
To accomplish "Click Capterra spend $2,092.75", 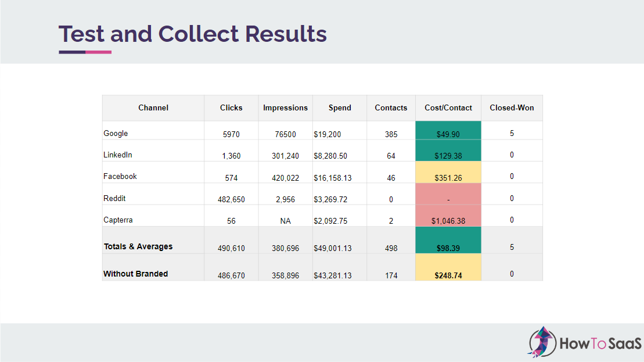I will [x=330, y=221].
